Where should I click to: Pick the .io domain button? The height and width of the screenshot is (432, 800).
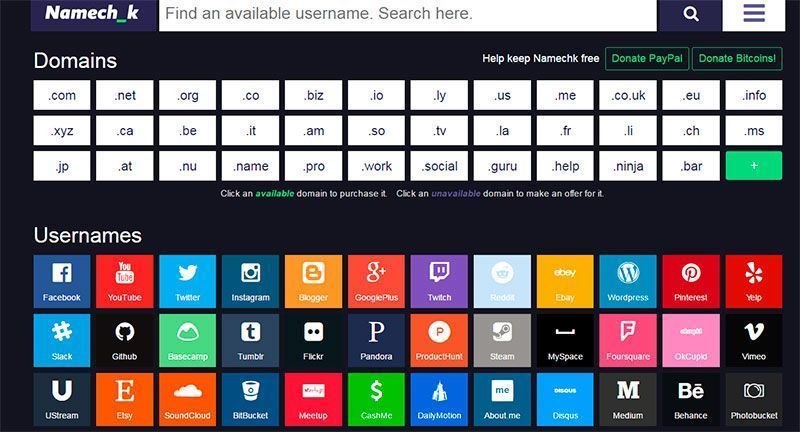point(376,95)
